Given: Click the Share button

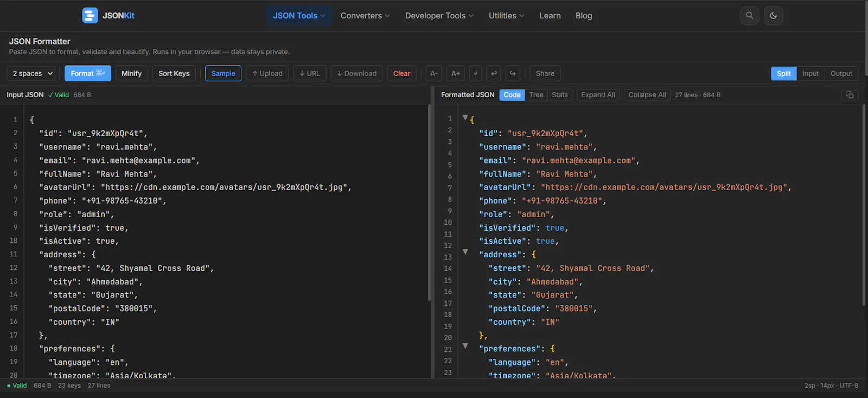Looking at the screenshot, I should [545, 73].
